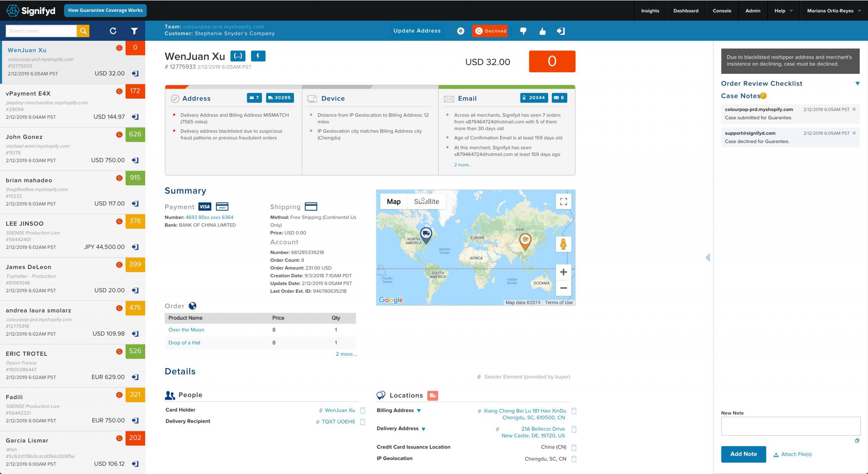This screenshot has width=868, height=474.
Task: Show 2 more order products
Action: 346,354
